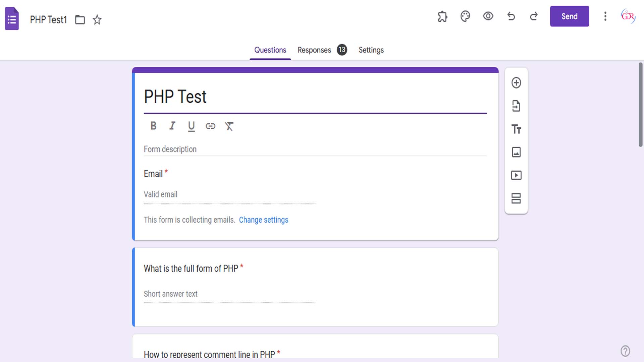
Task: Toggle italic formatting on title
Action: [x=172, y=126]
